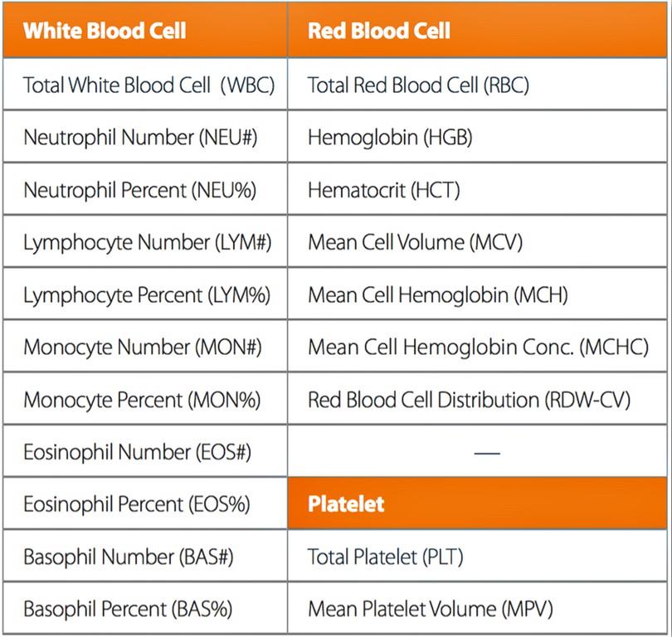Click Total Red Blood Cell (RBC) cell
Screen dimensions: 672x637
(418, 85)
